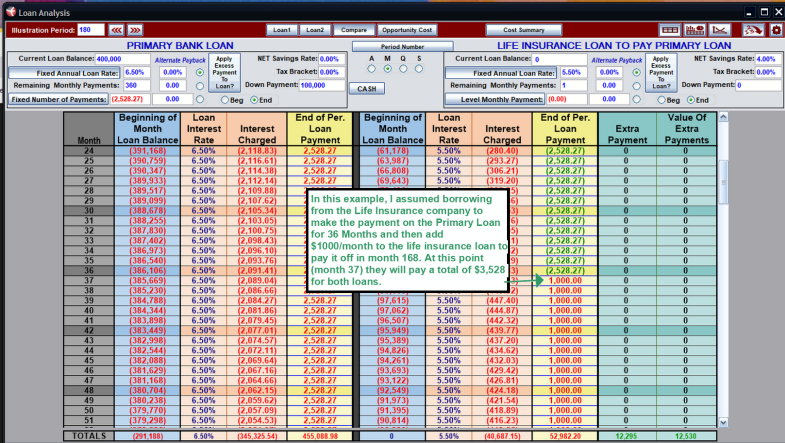Open the Opportunity Cost tab
Viewport: 785px width, 443px height.
407,30
